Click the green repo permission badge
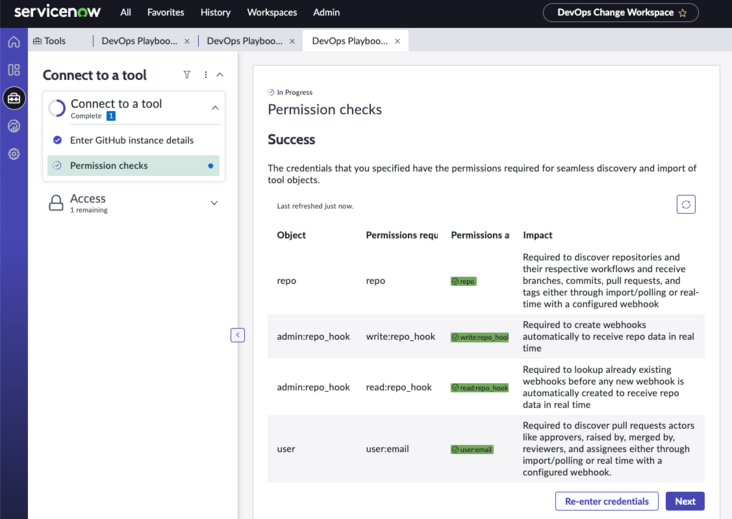This screenshot has height=519, width=732. pos(464,281)
